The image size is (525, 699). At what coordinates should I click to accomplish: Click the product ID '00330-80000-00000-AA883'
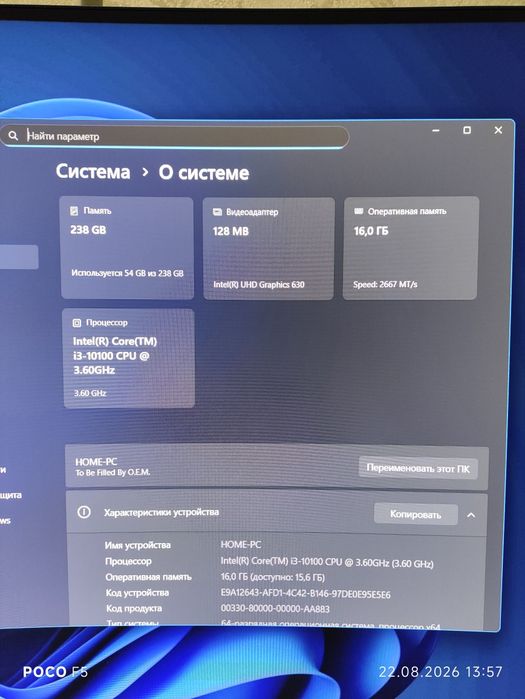coord(275,609)
